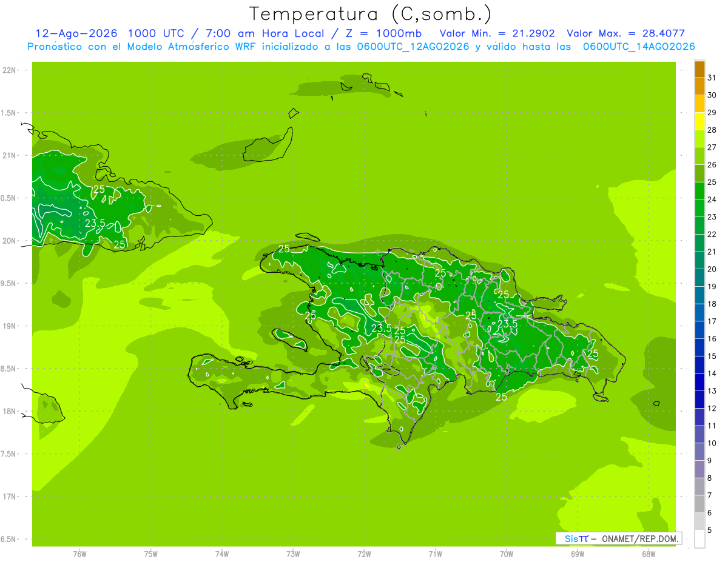Viewport: 728px width, 562px height.
Task: Click the '31' value on the color scale
Action: click(712, 78)
